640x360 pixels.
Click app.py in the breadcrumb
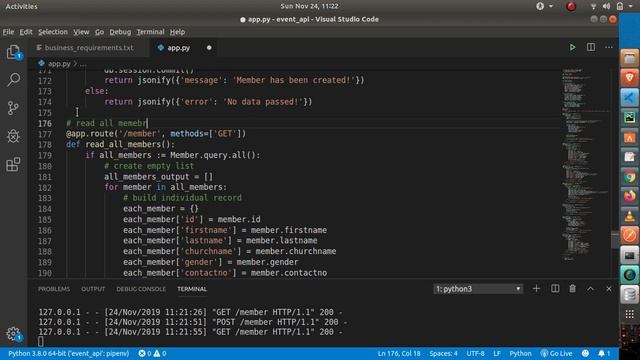click(x=59, y=64)
